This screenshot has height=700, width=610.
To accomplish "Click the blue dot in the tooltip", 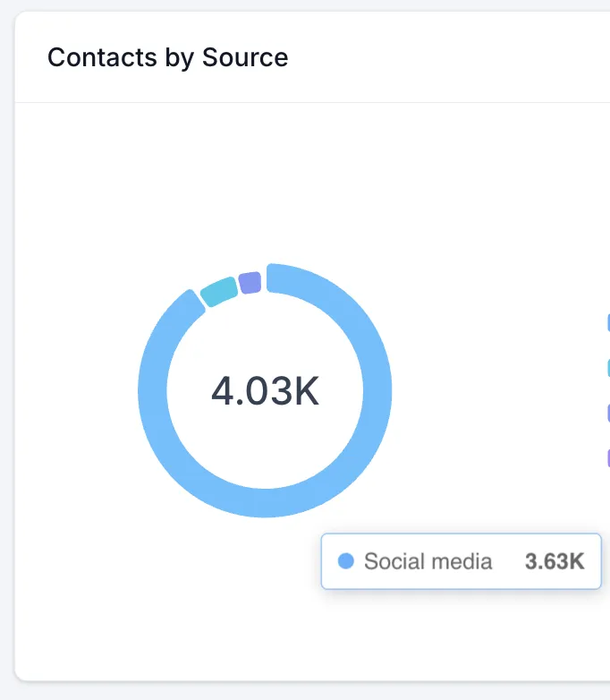I will (346, 561).
